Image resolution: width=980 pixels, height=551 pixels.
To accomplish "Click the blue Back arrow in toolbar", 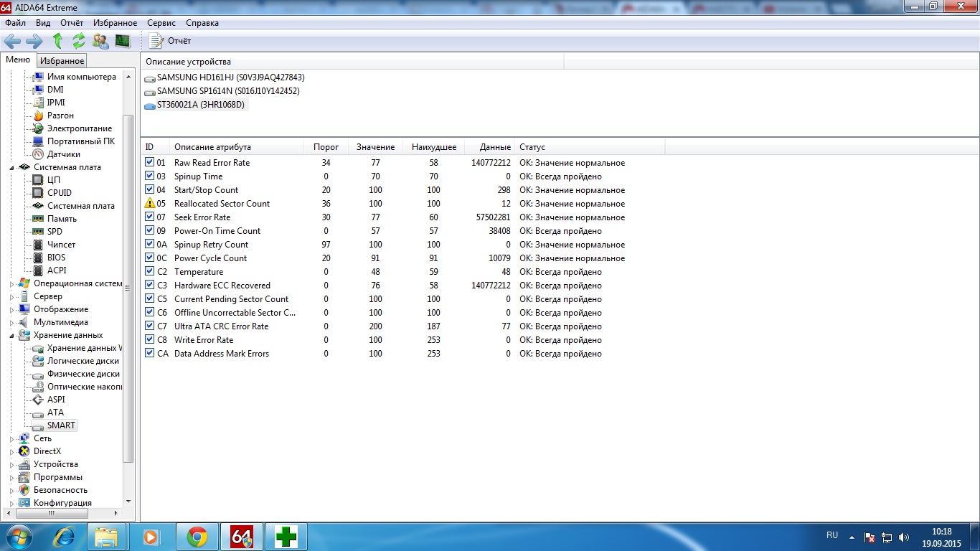I will pyautogui.click(x=12, y=41).
